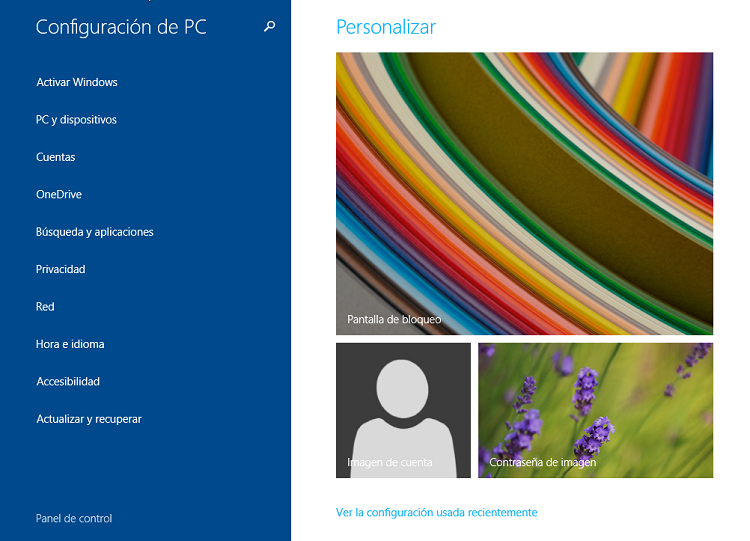This screenshot has height=541, width=750.
Task: Click the search magnifier icon
Action: [269, 27]
